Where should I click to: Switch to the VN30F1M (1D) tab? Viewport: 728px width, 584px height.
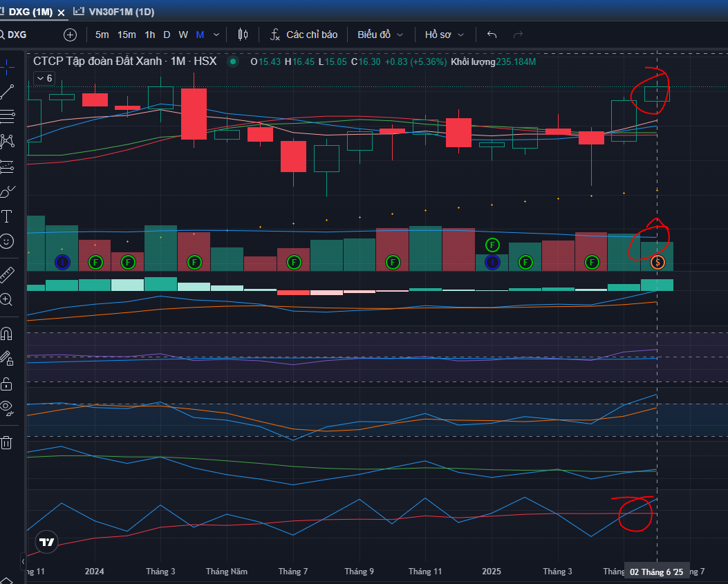[114, 12]
